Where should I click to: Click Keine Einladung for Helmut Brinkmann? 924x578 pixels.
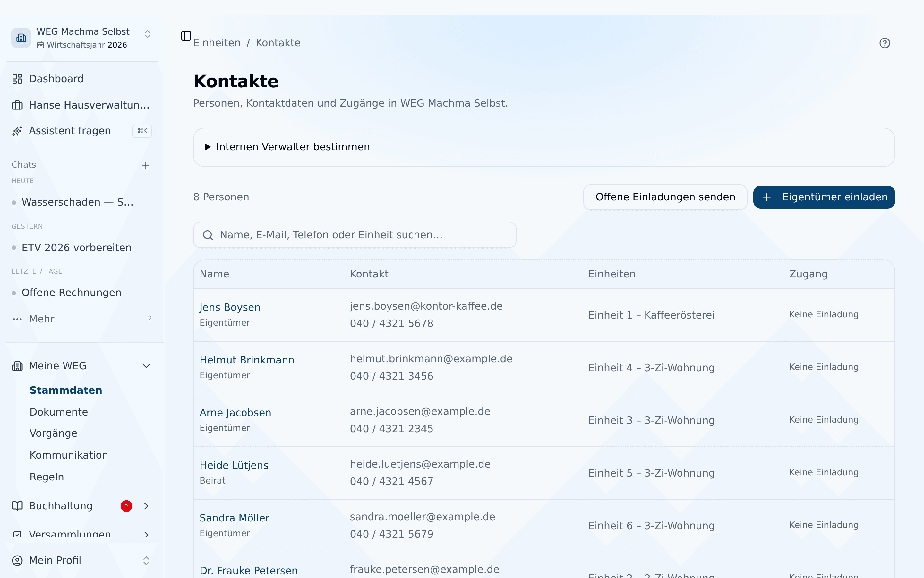(x=824, y=367)
